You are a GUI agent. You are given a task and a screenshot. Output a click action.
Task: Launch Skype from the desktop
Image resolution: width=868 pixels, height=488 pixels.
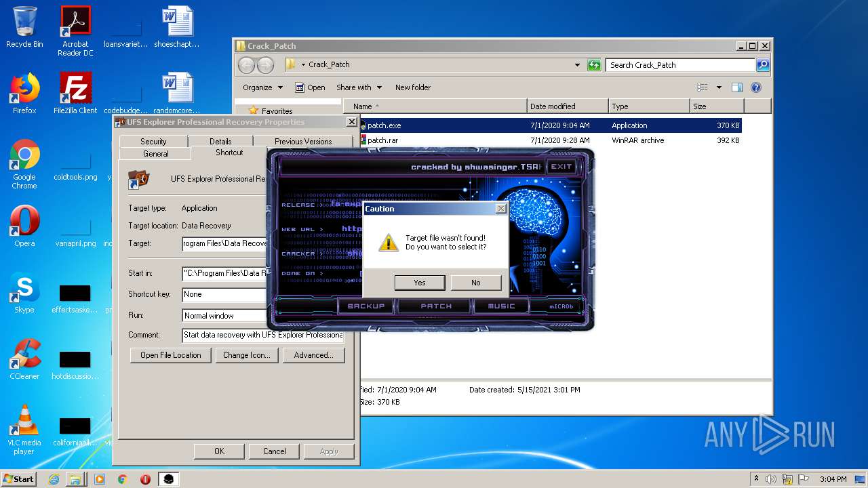tap(24, 293)
